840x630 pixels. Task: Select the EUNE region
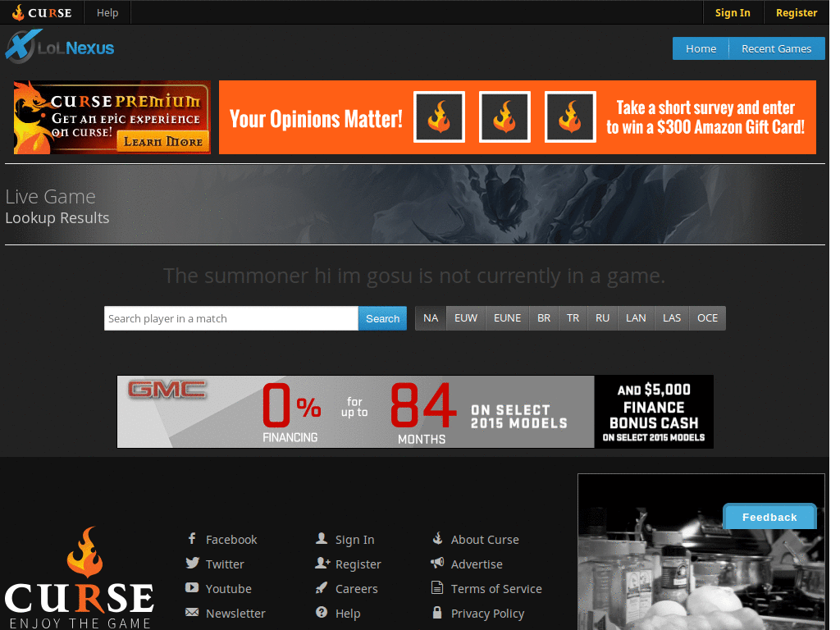tap(507, 318)
